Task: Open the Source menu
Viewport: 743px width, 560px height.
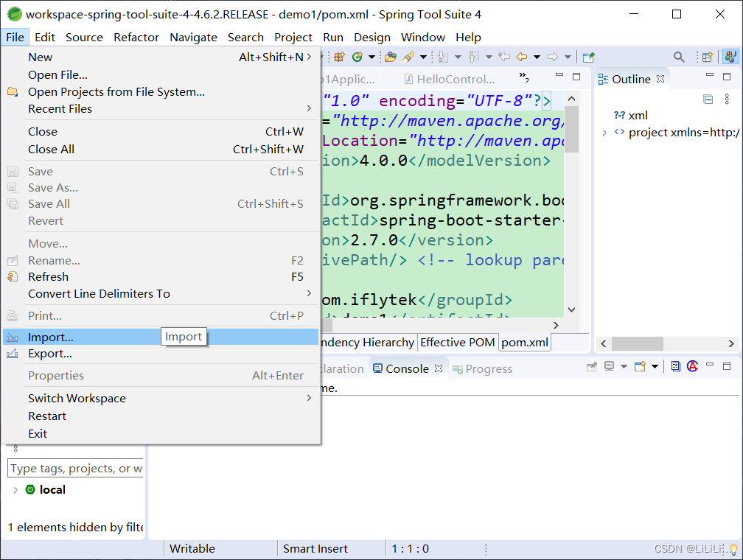Action: pos(84,38)
